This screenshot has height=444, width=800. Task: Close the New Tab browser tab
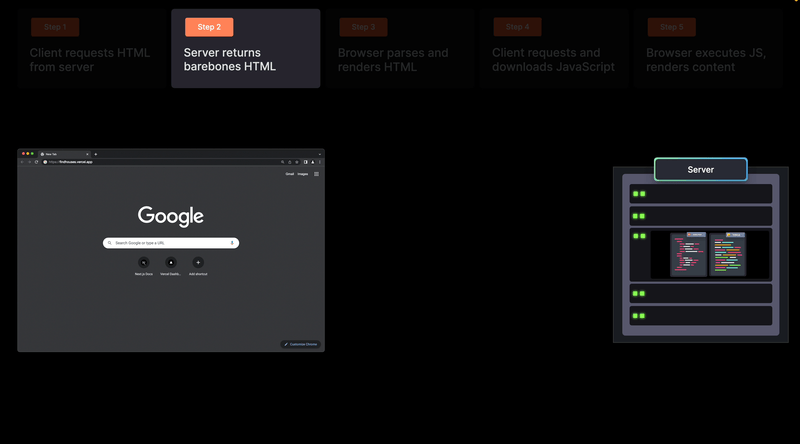point(87,154)
